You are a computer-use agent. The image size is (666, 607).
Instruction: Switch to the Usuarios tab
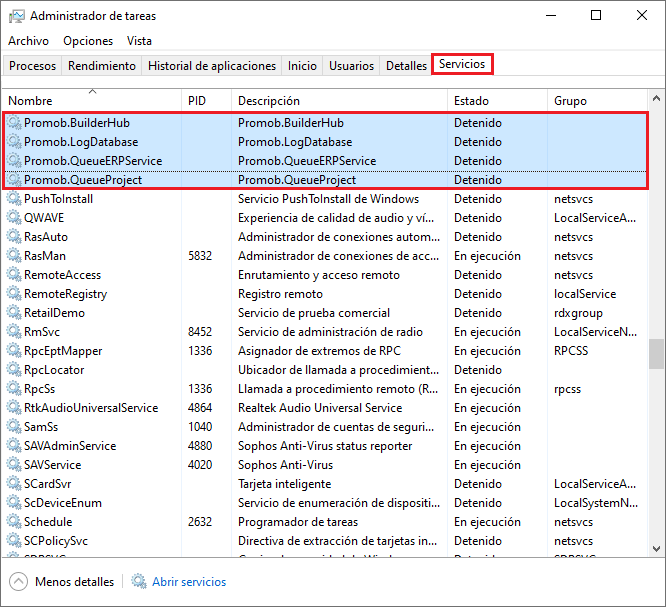point(351,66)
